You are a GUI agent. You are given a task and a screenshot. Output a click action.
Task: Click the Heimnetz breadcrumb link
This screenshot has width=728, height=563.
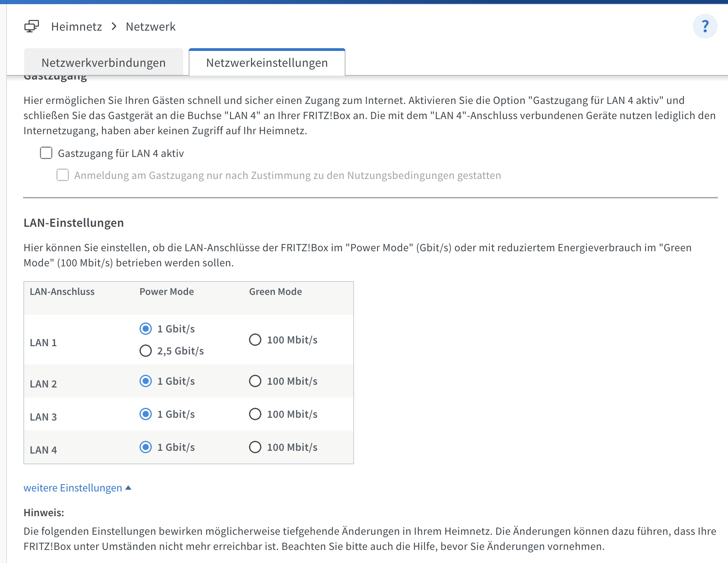pos(76,26)
